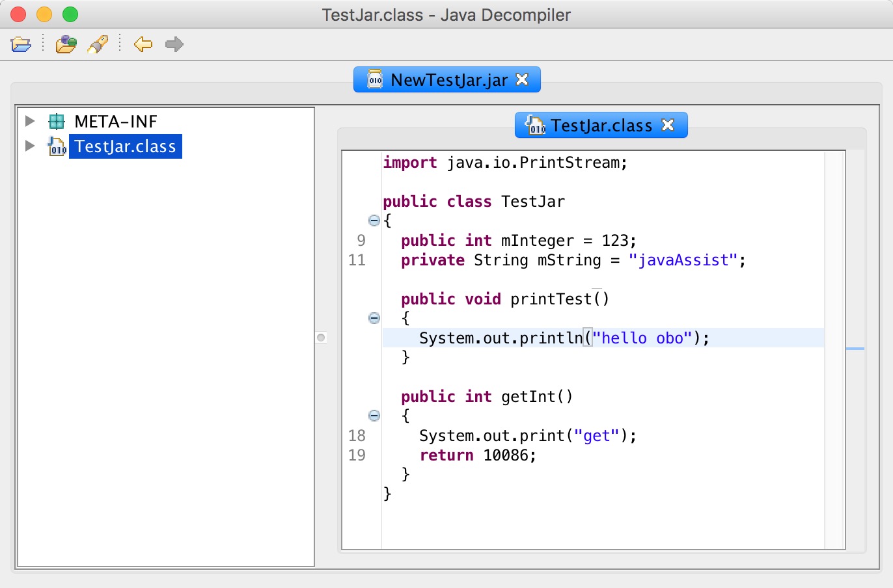Expand the TestJar.class tree node
This screenshot has height=588, width=893.
tap(29, 146)
